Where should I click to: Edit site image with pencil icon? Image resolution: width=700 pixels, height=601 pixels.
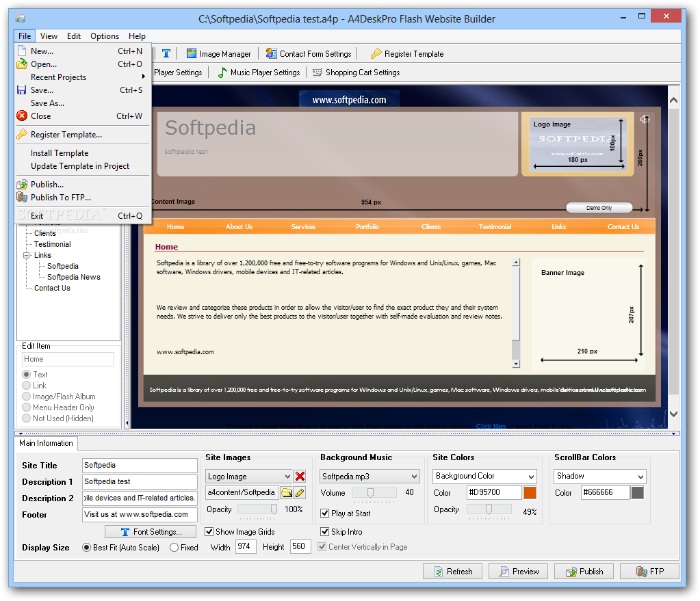point(300,492)
